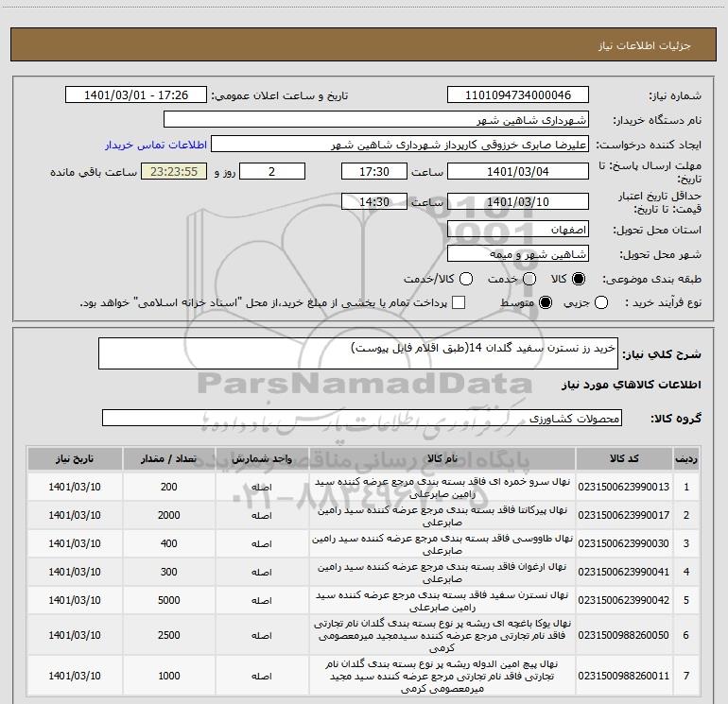The width and height of the screenshot is (728, 704).
Task: Click quantity 400 in row 3
Action: coord(168,543)
